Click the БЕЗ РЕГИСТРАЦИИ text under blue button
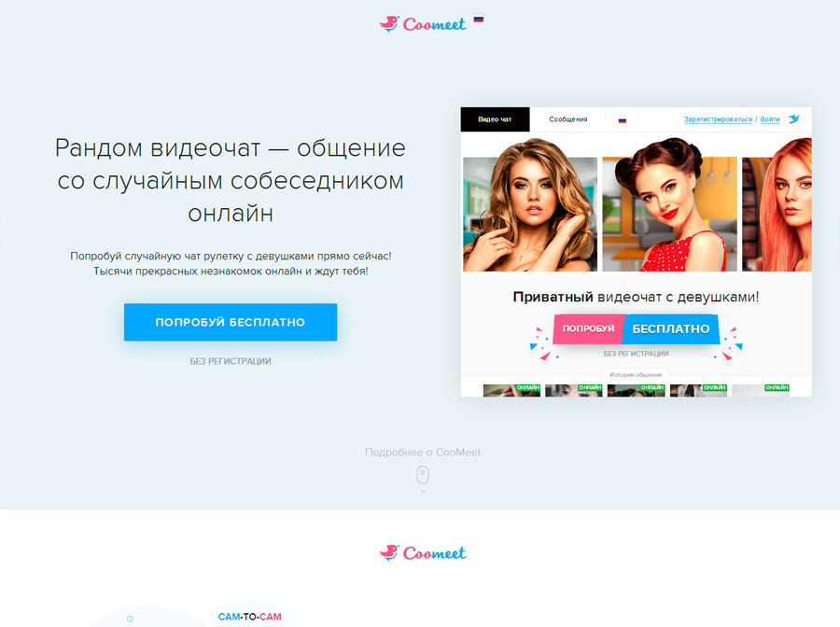Viewport: 840px width, 627px height. click(231, 361)
